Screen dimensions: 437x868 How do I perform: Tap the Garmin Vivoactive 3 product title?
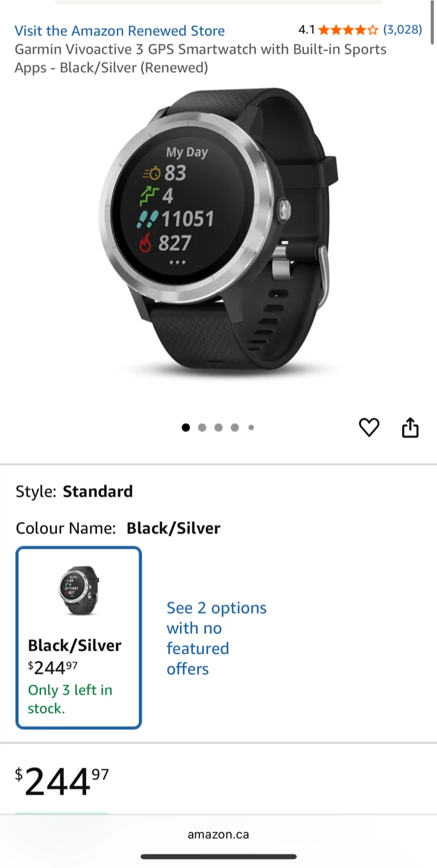pos(201,58)
